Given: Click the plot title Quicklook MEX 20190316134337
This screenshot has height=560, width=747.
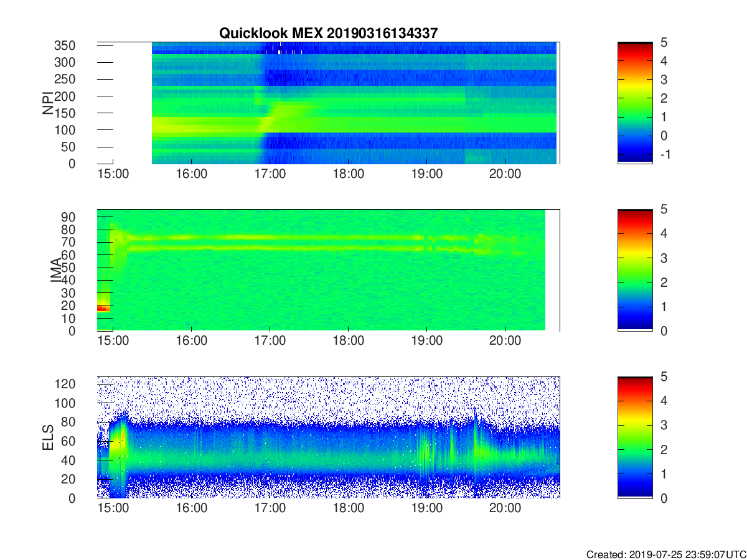Looking at the screenshot, I should [330, 34].
